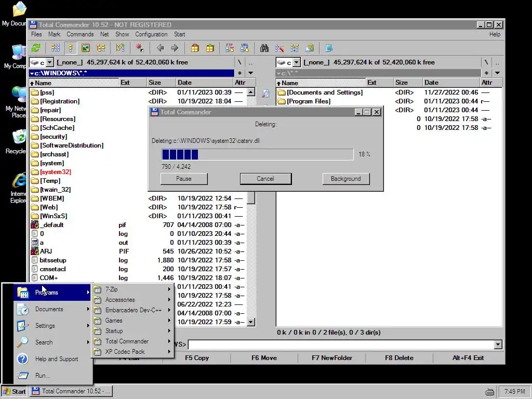
Task: Open the Show menu
Action: (122, 34)
